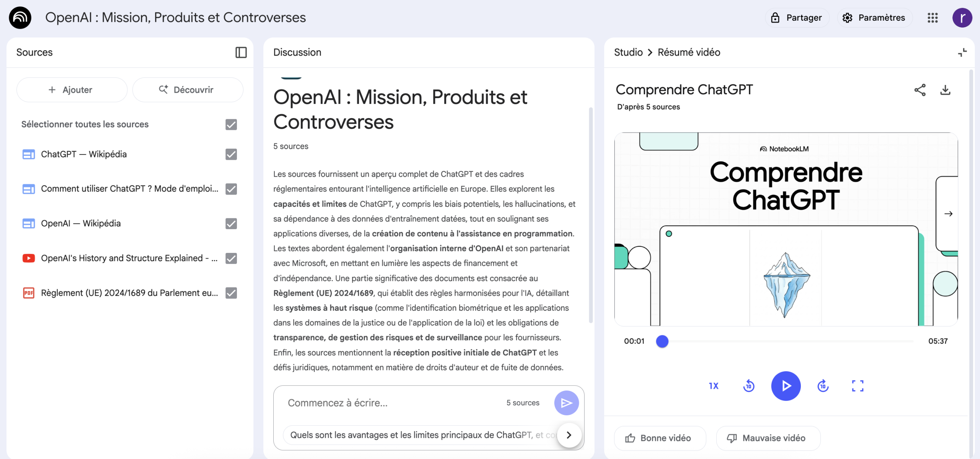Image resolution: width=980 pixels, height=459 pixels.
Task: Enter fullscreen video mode
Action: [x=857, y=386]
